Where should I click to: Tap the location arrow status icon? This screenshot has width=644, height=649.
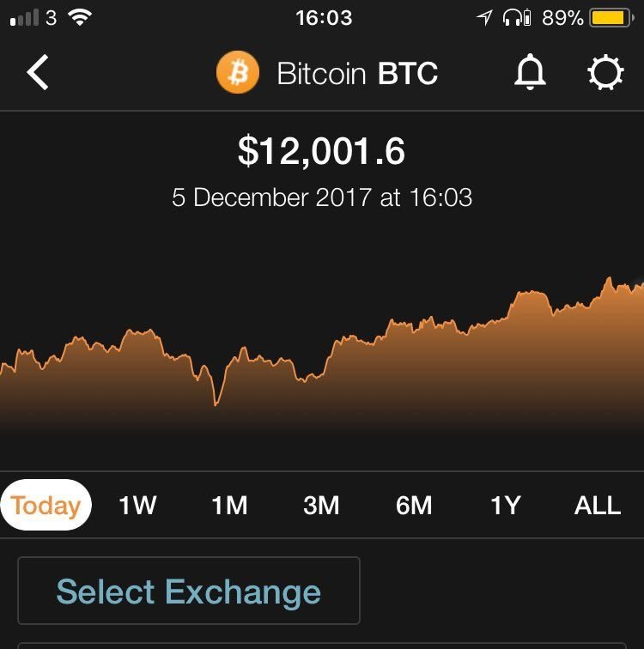[x=484, y=18]
